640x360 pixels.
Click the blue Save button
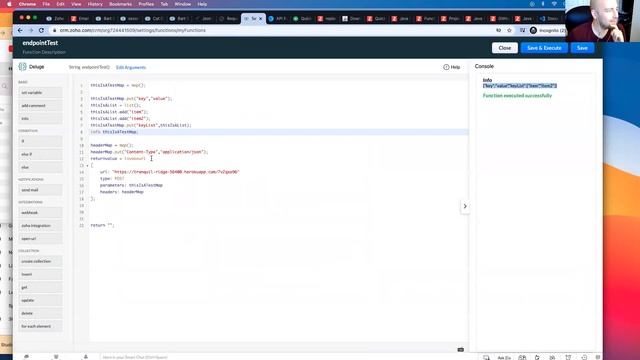[x=582, y=48]
